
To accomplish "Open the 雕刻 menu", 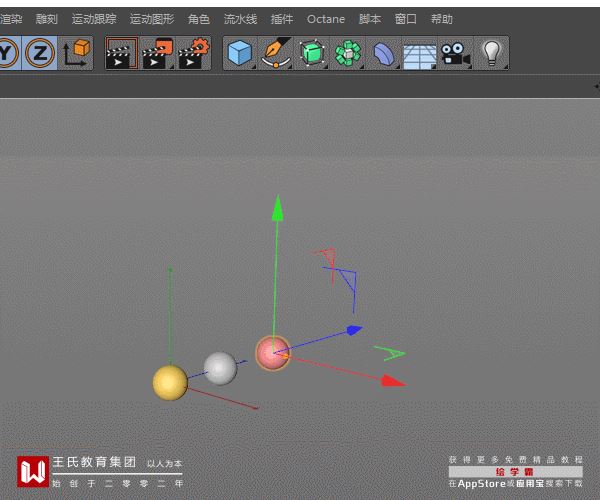I will pos(46,19).
